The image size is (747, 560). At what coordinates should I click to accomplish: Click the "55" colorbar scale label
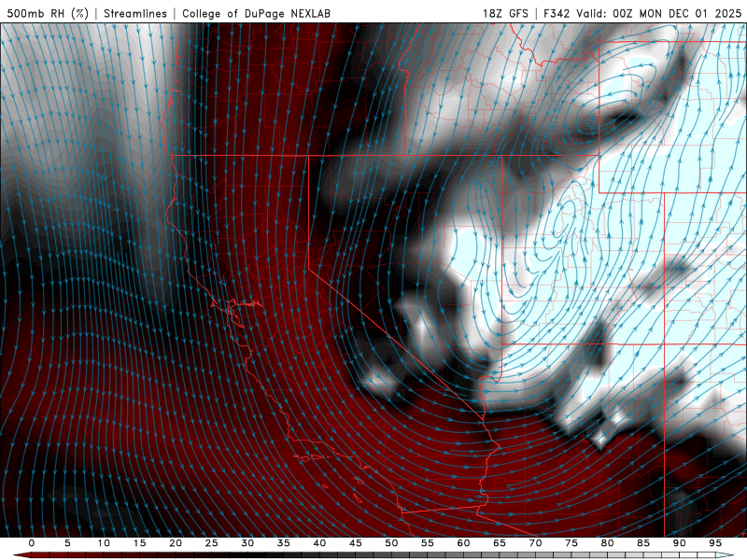(428, 543)
